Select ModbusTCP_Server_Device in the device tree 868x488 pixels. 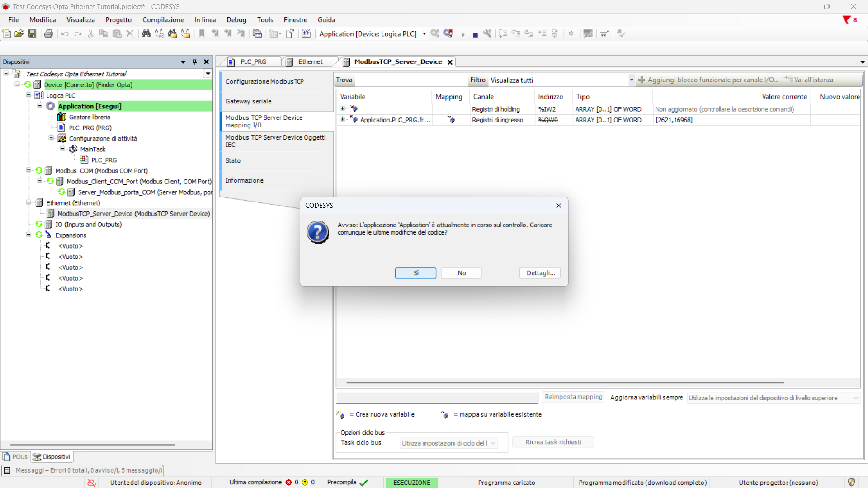[x=133, y=214]
